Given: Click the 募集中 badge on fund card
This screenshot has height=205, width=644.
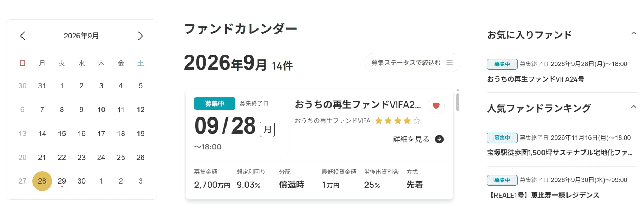Looking at the screenshot, I should pyautogui.click(x=215, y=103).
